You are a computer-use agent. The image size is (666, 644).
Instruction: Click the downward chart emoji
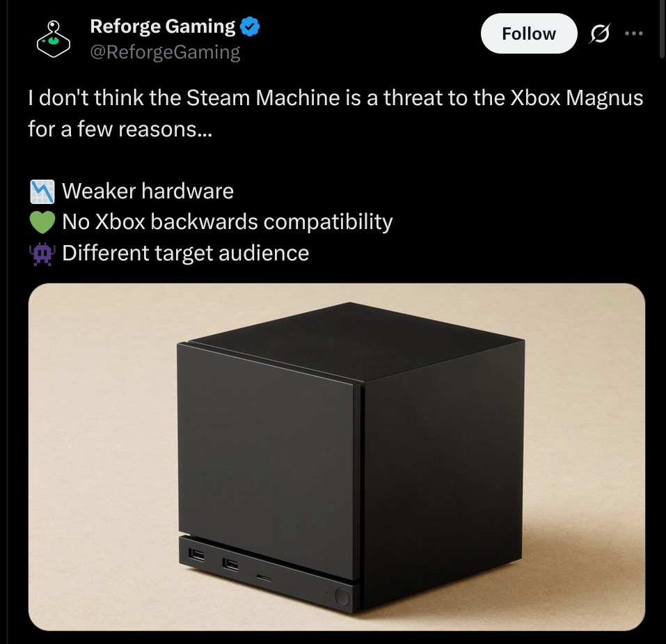coord(42,191)
